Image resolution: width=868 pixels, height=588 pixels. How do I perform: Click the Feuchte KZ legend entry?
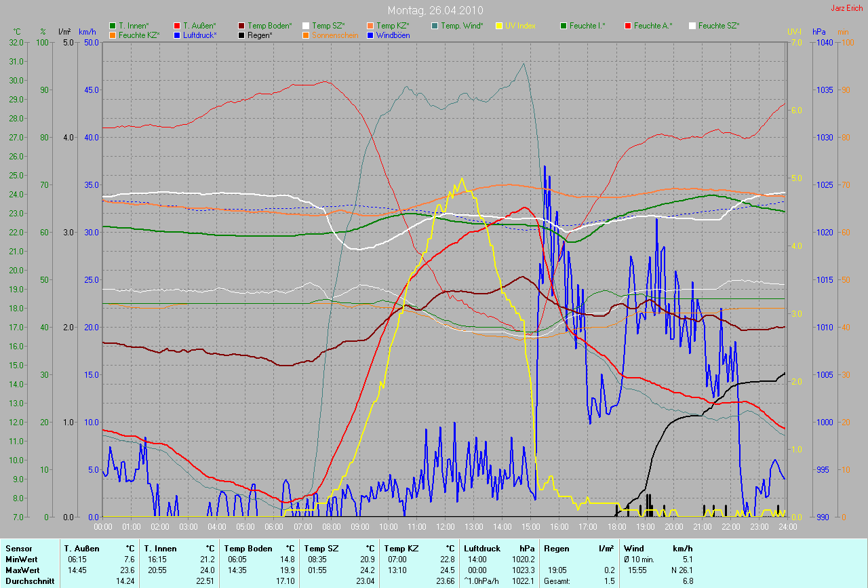(x=140, y=35)
